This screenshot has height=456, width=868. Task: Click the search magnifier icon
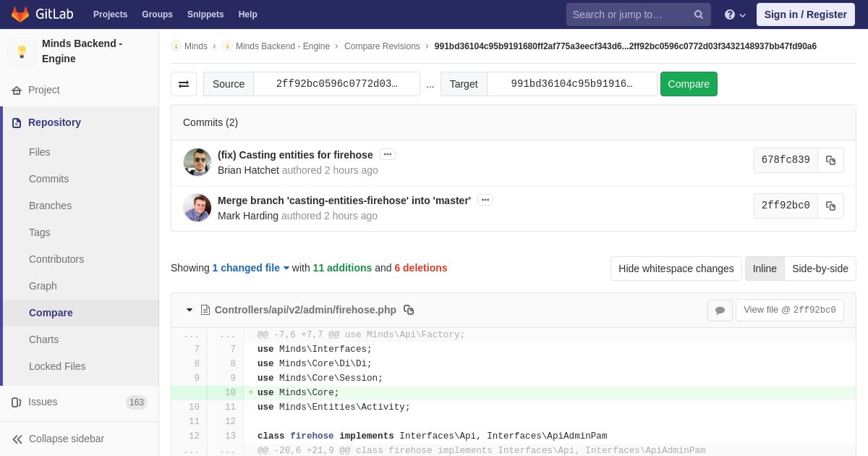pyautogui.click(x=698, y=14)
